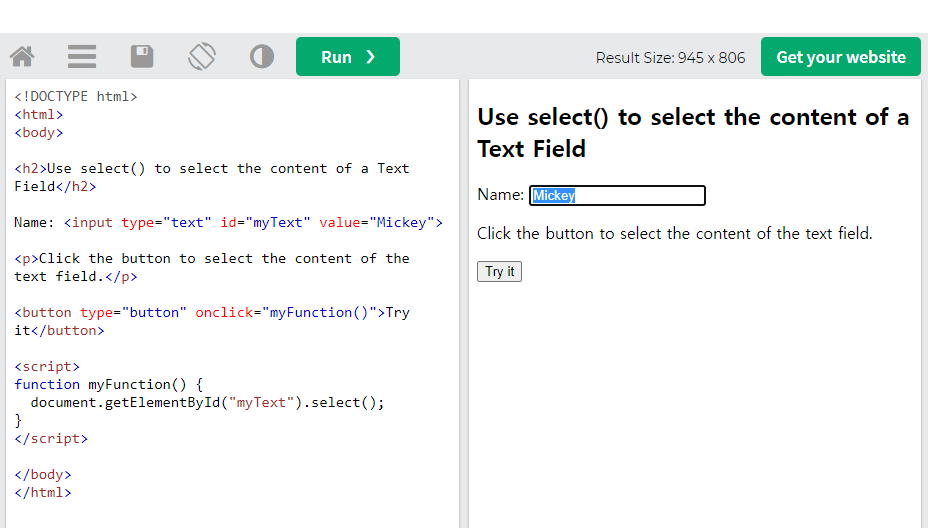The image size is (928, 528).
Task: Click the opening <html> tag in the editor
Action: tap(38, 114)
